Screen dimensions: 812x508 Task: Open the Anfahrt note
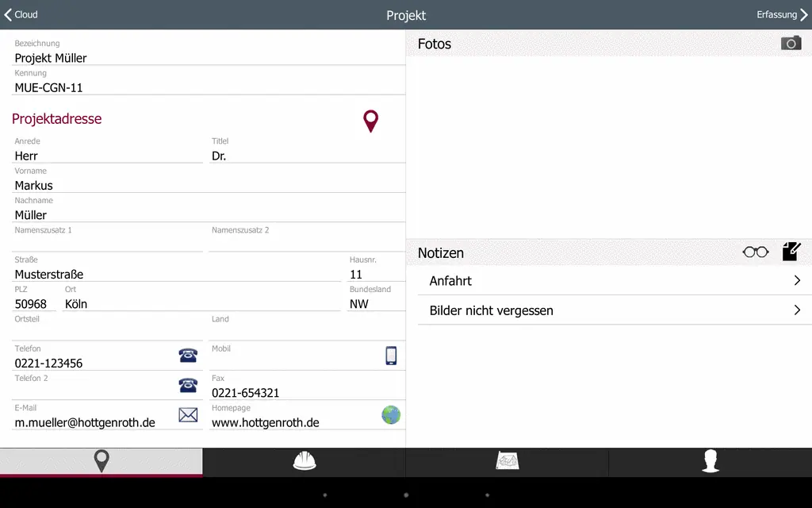pos(615,280)
